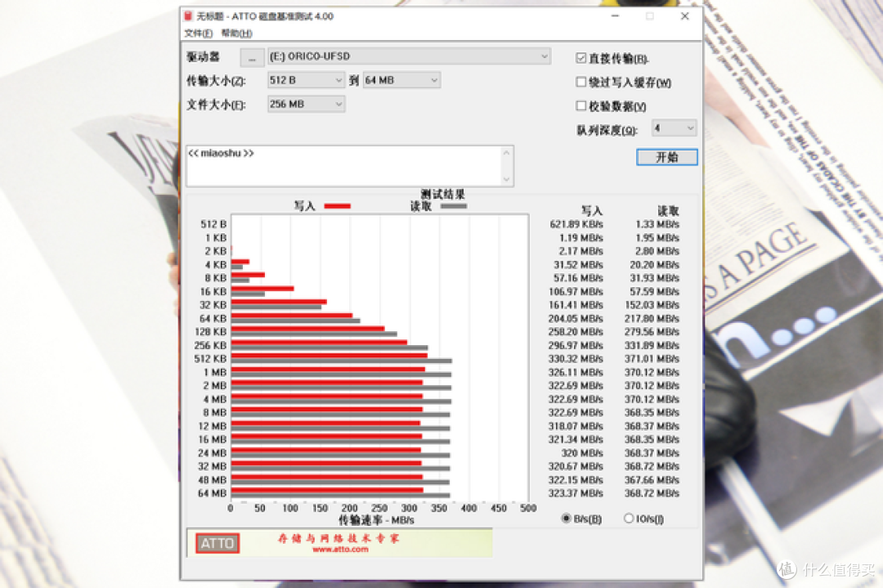Click the 64 KB row label in chart
Screen dimensions: 883x588
pos(213,318)
